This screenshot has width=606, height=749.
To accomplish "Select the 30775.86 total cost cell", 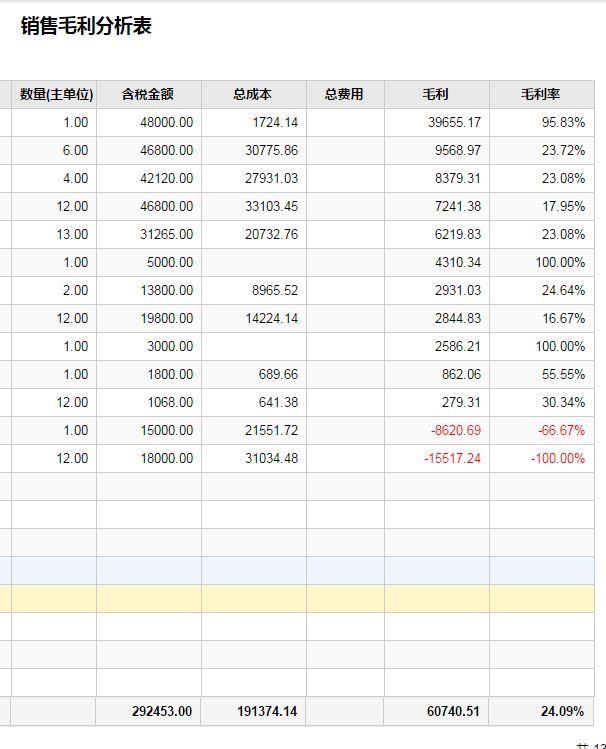I will click(x=254, y=151).
